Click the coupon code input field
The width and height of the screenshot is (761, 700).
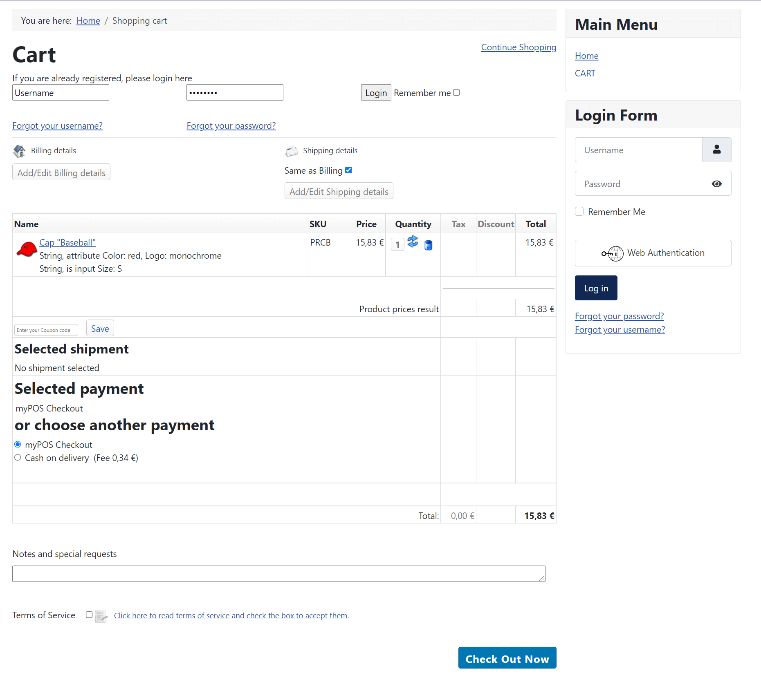(x=45, y=330)
